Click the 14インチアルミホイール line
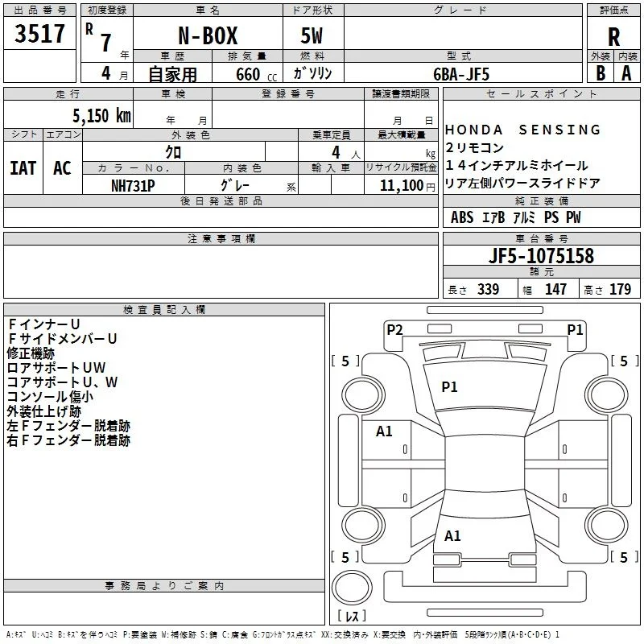Image resolution: width=644 pixels, height=644 pixels. point(517,165)
